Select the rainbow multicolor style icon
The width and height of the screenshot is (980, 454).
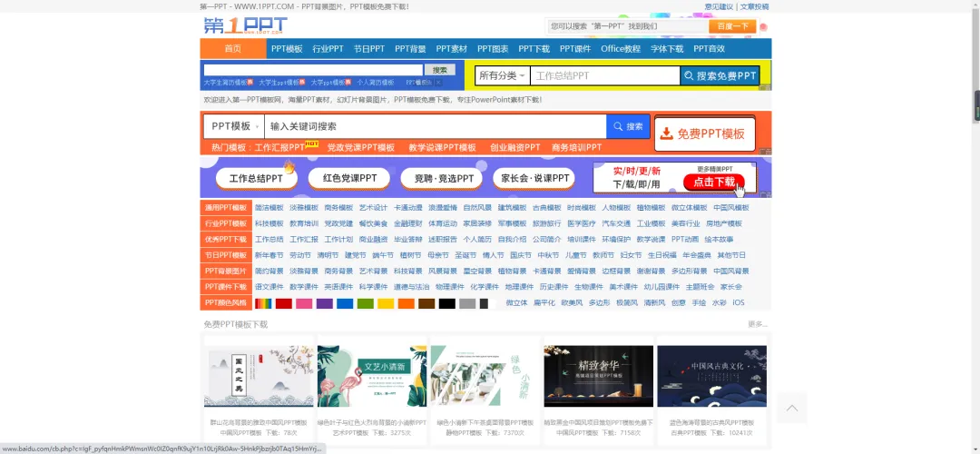(x=263, y=303)
